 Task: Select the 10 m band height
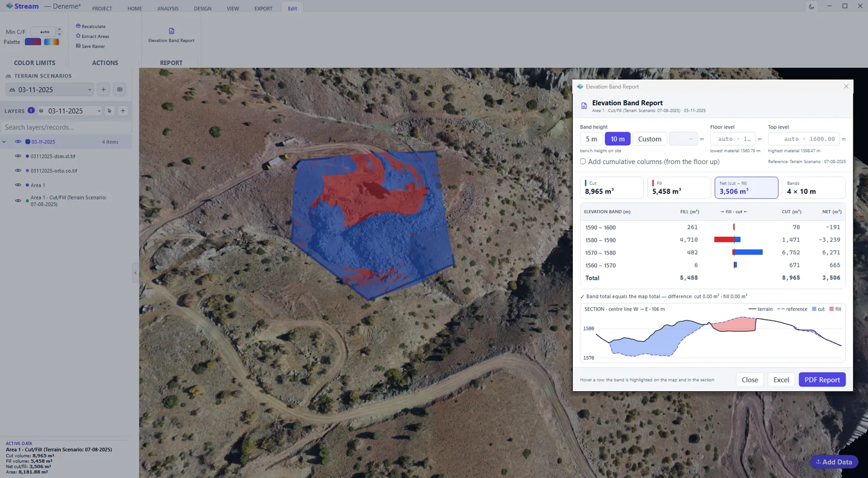617,139
